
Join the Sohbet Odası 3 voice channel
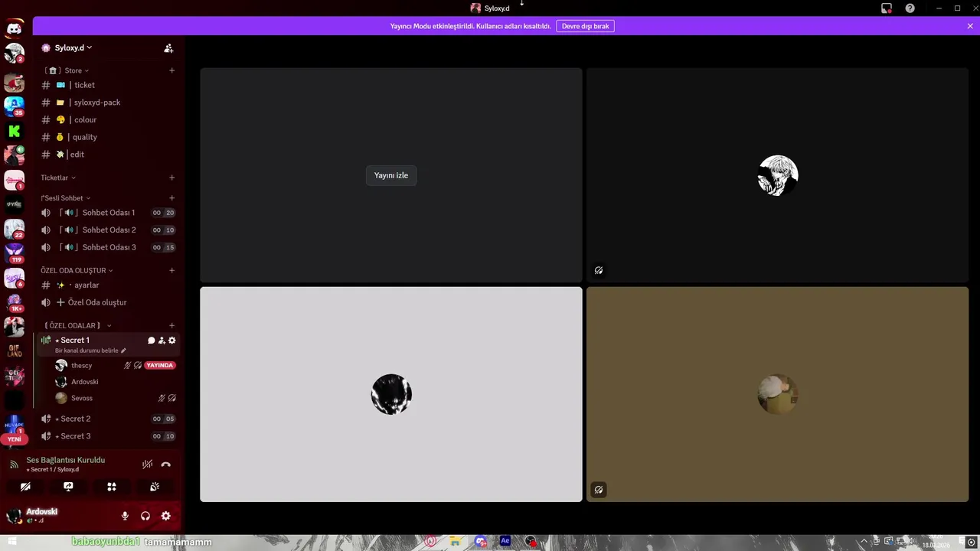click(x=108, y=247)
